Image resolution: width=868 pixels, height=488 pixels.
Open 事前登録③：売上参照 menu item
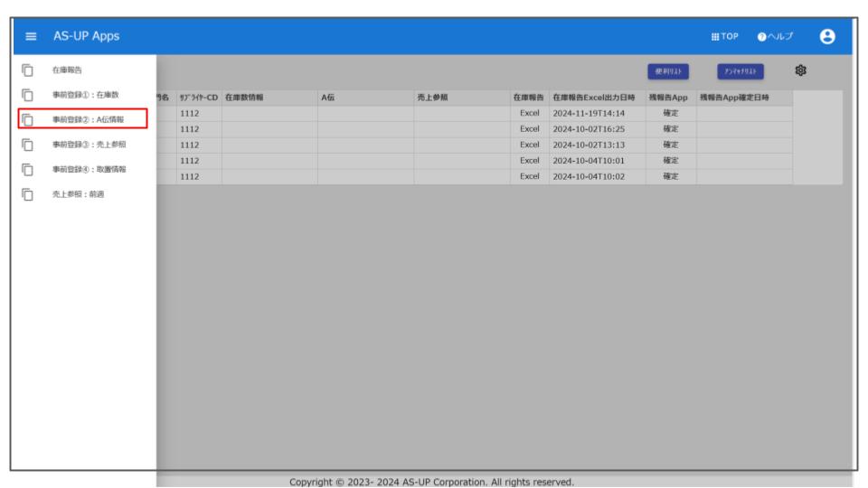tap(87, 145)
